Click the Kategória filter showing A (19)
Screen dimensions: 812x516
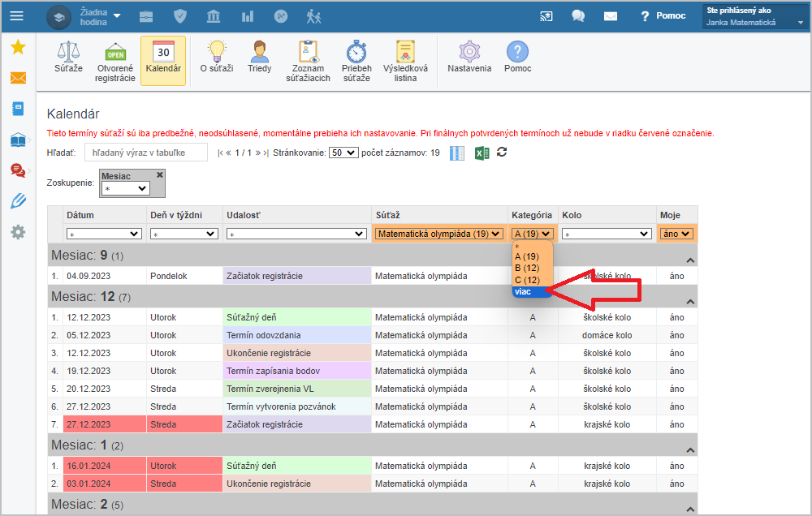[x=533, y=234]
